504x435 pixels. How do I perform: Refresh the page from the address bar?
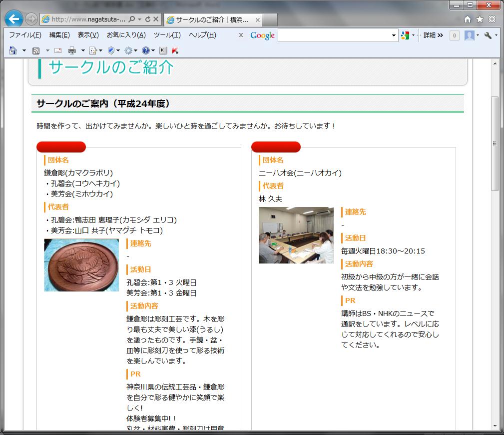tap(148, 19)
